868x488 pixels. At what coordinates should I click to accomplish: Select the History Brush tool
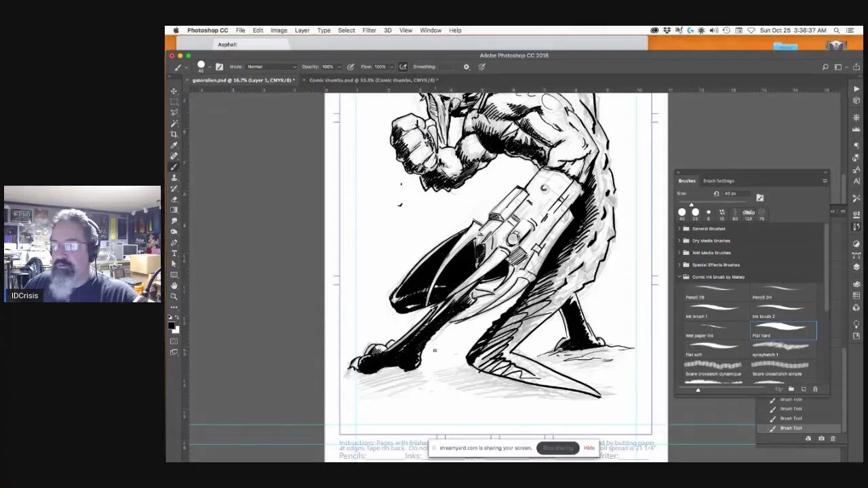coord(174,188)
